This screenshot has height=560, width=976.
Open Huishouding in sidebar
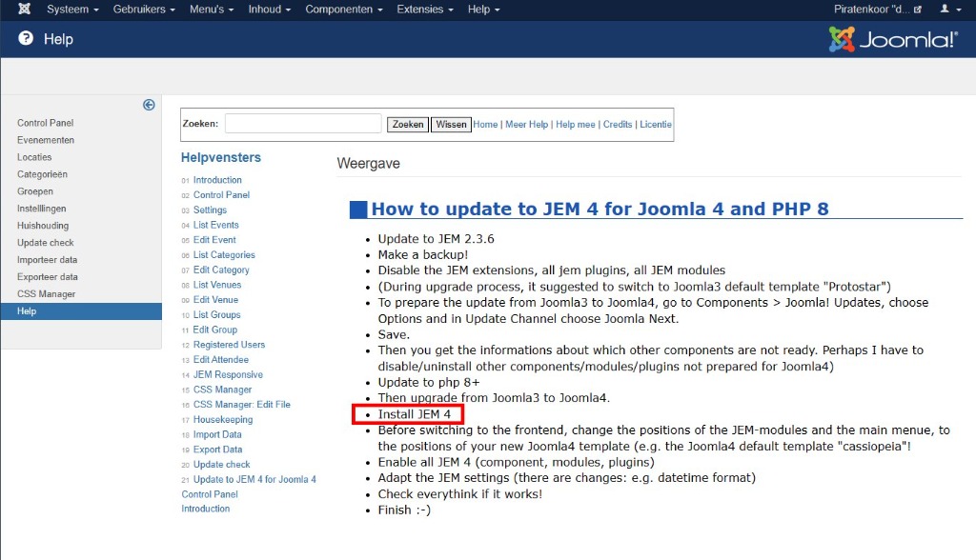coord(43,226)
